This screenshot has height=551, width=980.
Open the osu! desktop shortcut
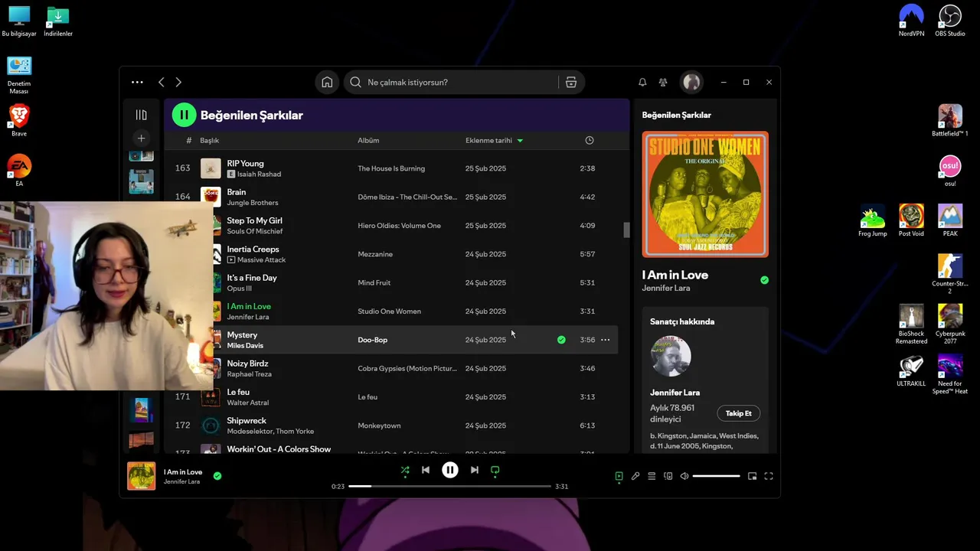[950, 171]
